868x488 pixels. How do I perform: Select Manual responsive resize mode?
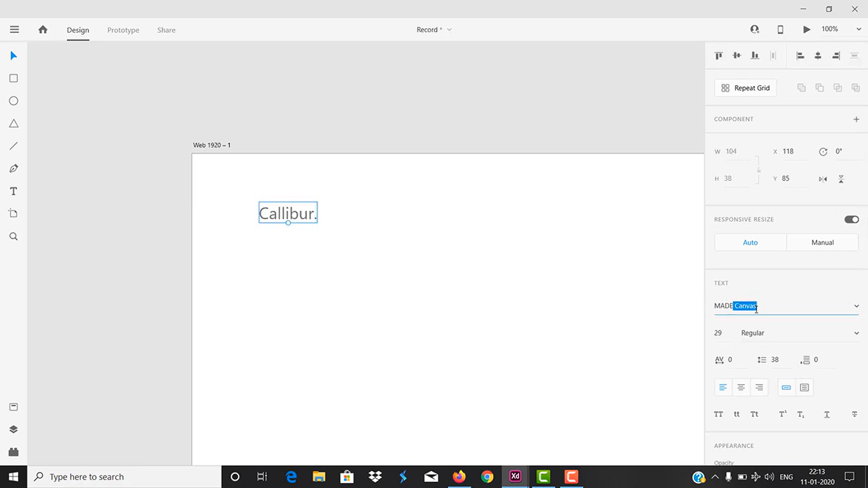[822, 243]
